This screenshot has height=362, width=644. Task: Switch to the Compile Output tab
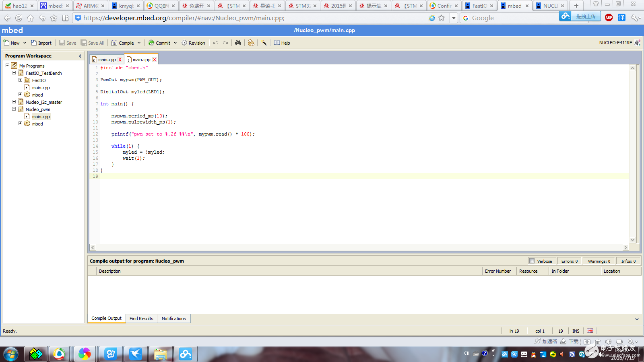(106, 318)
